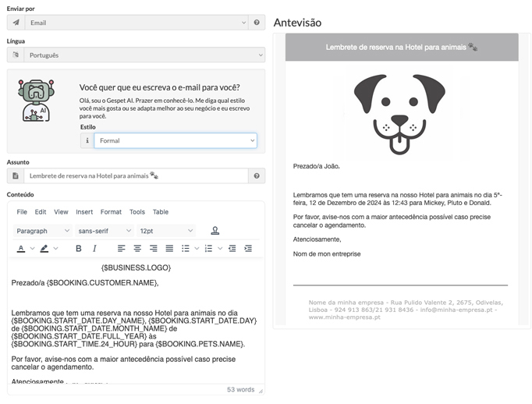
Task: Click the {$BUSINESS.LOGO} placeholder in editor
Action: coord(136,268)
